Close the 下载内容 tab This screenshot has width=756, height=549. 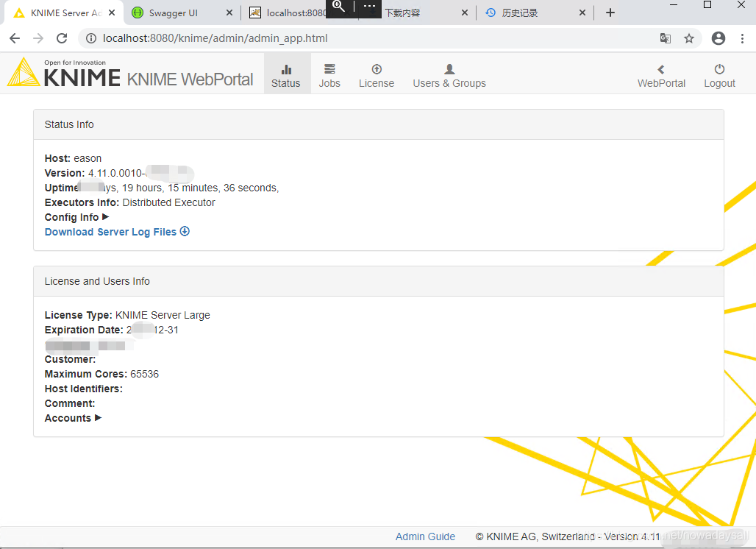pyautogui.click(x=465, y=13)
